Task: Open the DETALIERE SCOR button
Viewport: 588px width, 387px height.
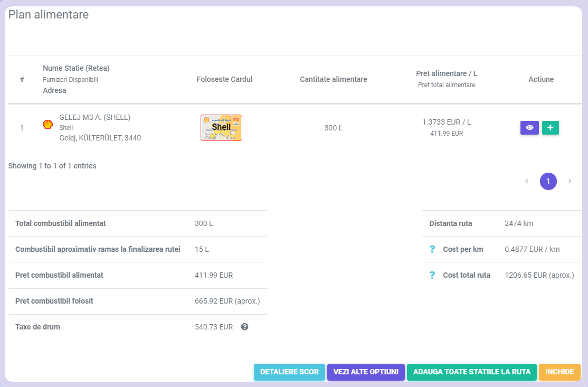Action: coord(289,372)
